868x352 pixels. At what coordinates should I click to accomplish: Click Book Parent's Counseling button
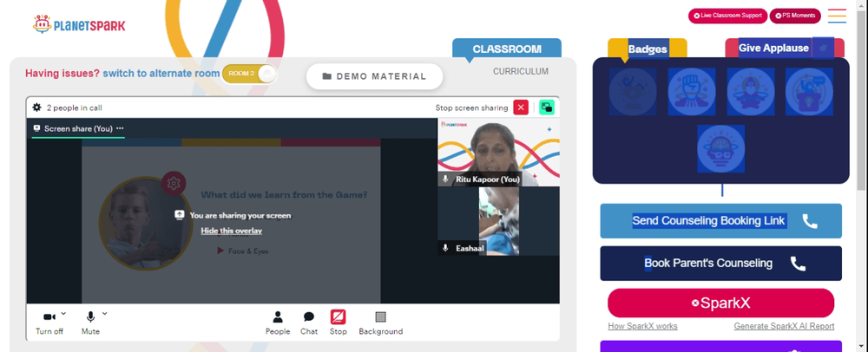(720, 263)
